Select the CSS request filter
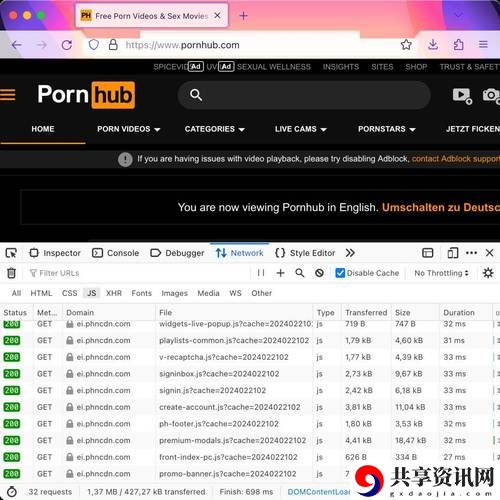Viewport: 500px width, 500px height. [69, 293]
